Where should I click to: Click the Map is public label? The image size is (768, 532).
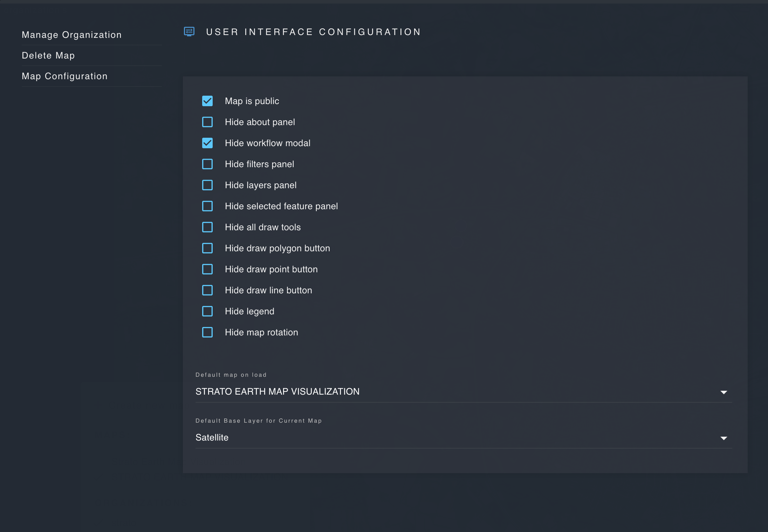(252, 101)
